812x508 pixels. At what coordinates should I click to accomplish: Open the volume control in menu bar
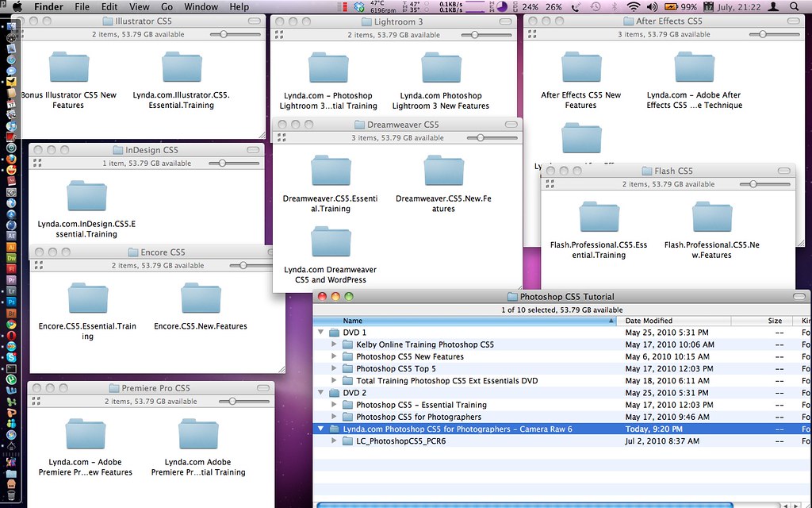pos(652,6)
